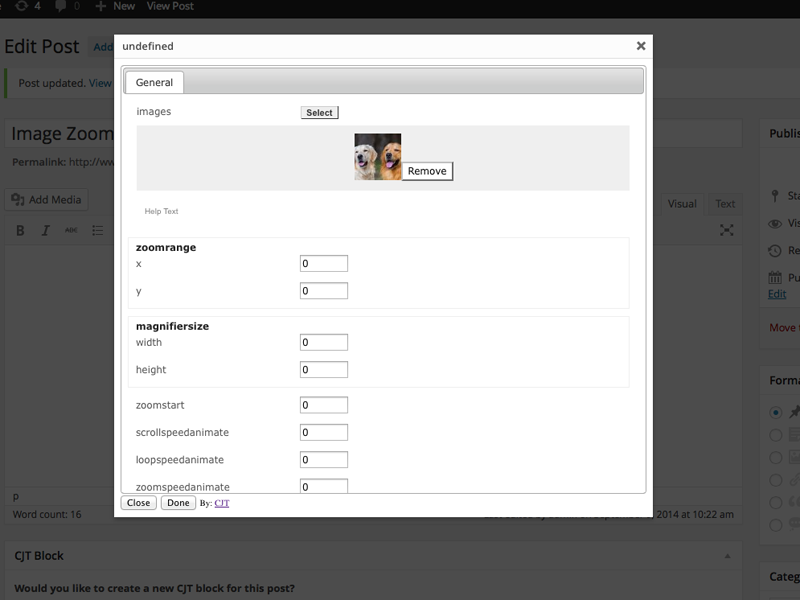Screen dimensions: 800x600
Task: Click the Bold formatting icon
Action: coord(20,231)
